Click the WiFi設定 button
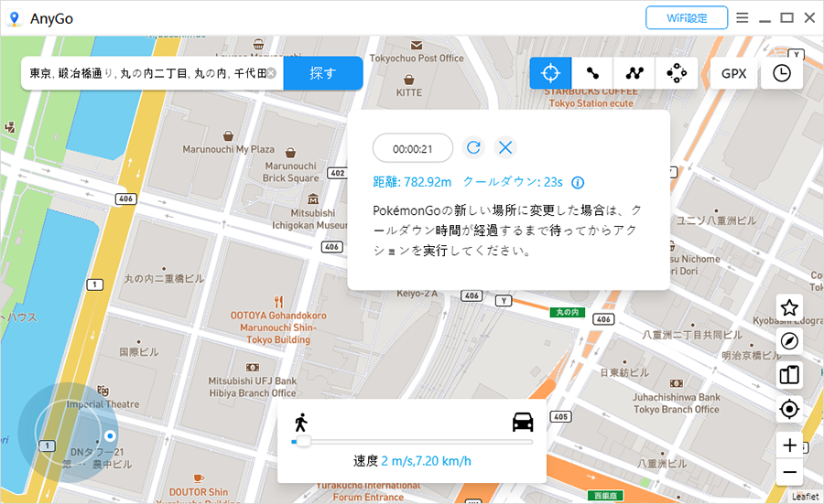 pos(686,17)
